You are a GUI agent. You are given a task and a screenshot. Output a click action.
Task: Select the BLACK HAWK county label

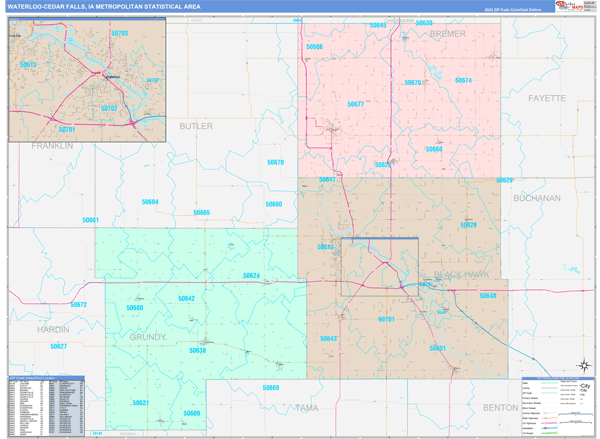pos(461,274)
